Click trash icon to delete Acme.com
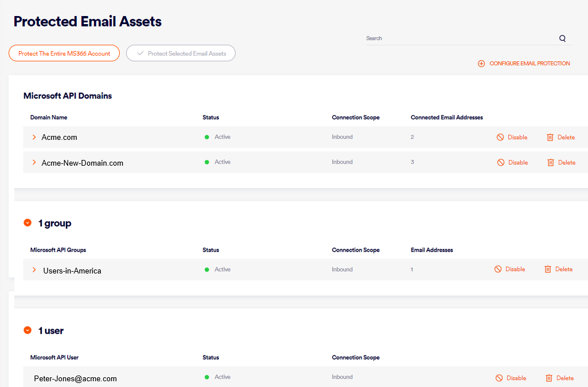588x387 pixels. pyautogui.click(x=550, y=138)
